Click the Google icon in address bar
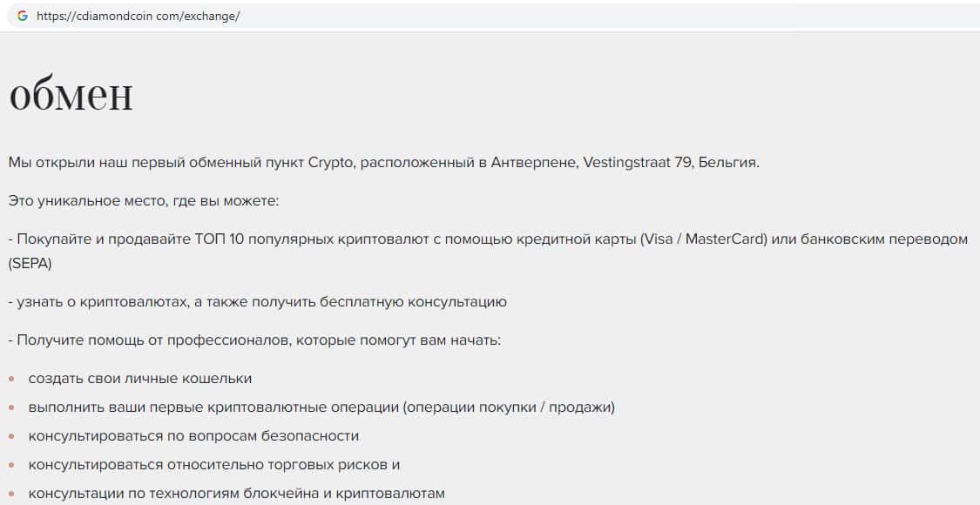This screenshot has height=505, width=980. click(x=23, y=16)
